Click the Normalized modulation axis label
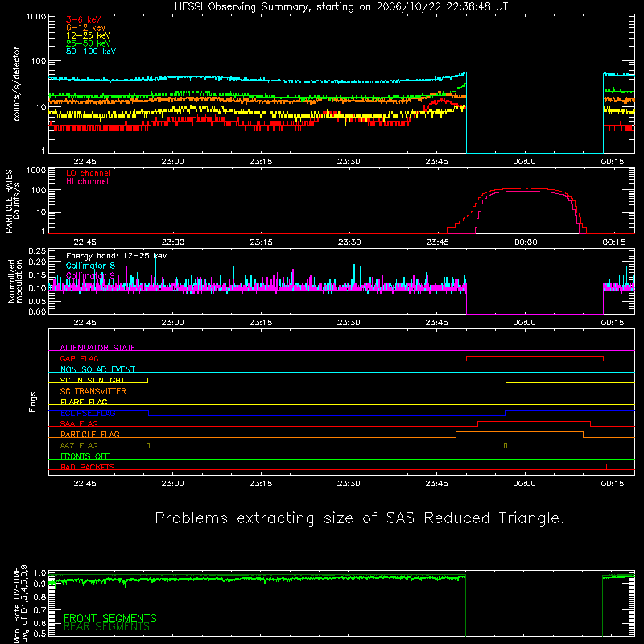The width and height of the screenshot is (644, 644). click(x=14, y=281)
